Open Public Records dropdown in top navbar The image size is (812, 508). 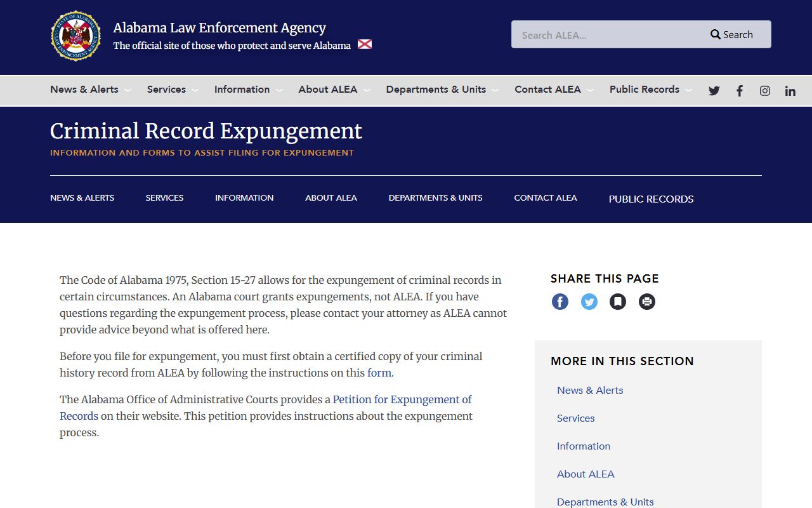[651, 90]
